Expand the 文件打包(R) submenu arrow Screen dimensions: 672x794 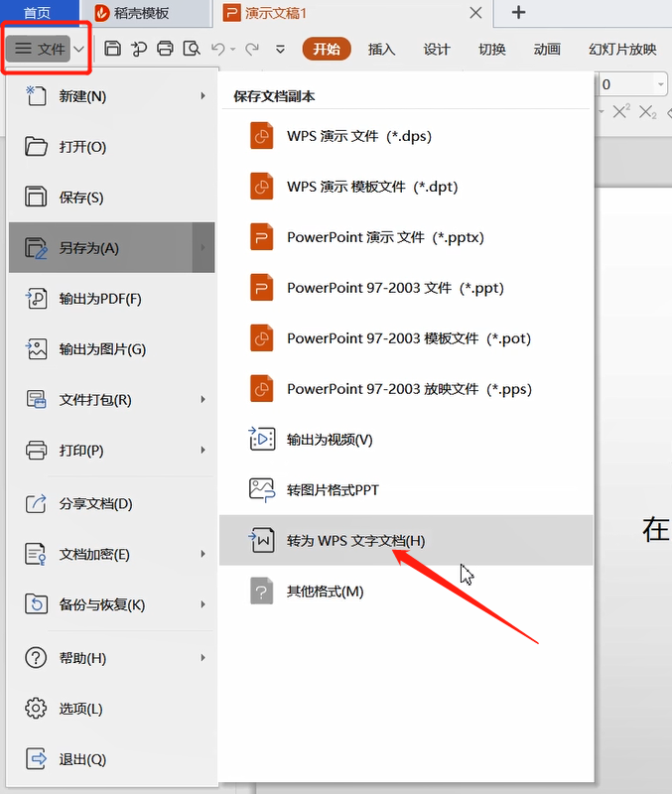[x=203, y=400]
